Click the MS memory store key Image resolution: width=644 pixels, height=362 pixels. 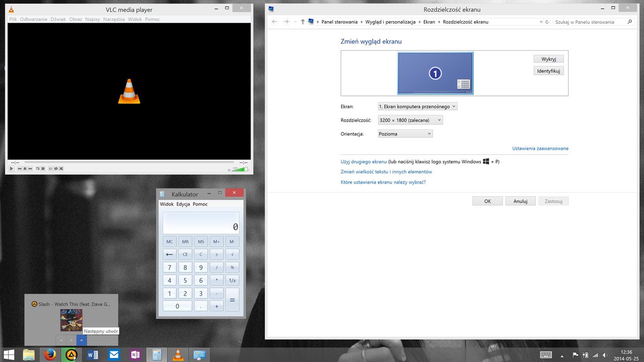tap(201, 241)
